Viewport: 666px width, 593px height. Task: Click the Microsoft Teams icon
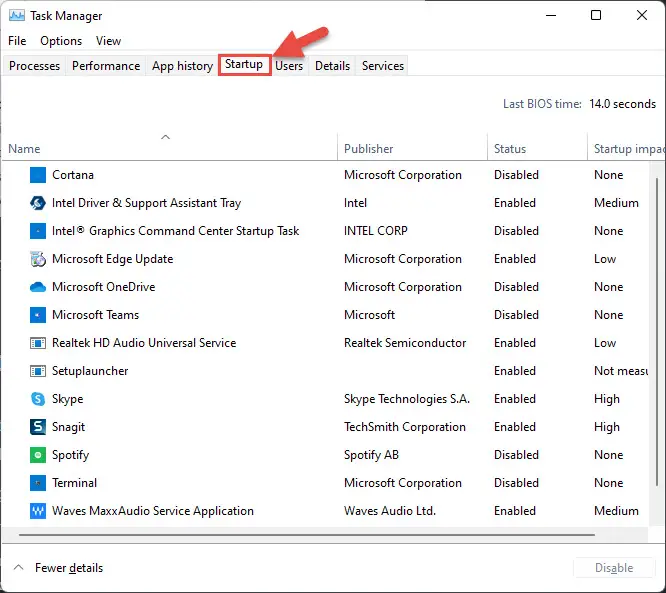(38, 315)
